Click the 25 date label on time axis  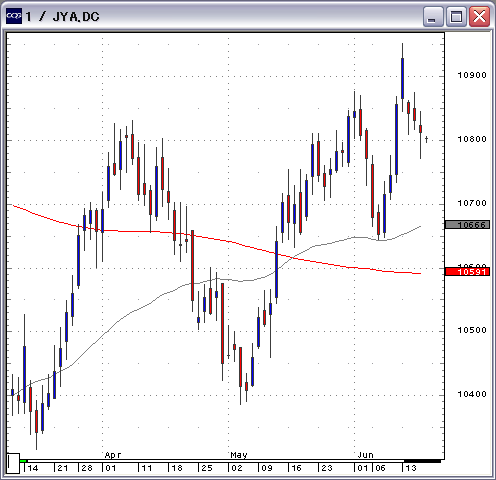point(207,468)
